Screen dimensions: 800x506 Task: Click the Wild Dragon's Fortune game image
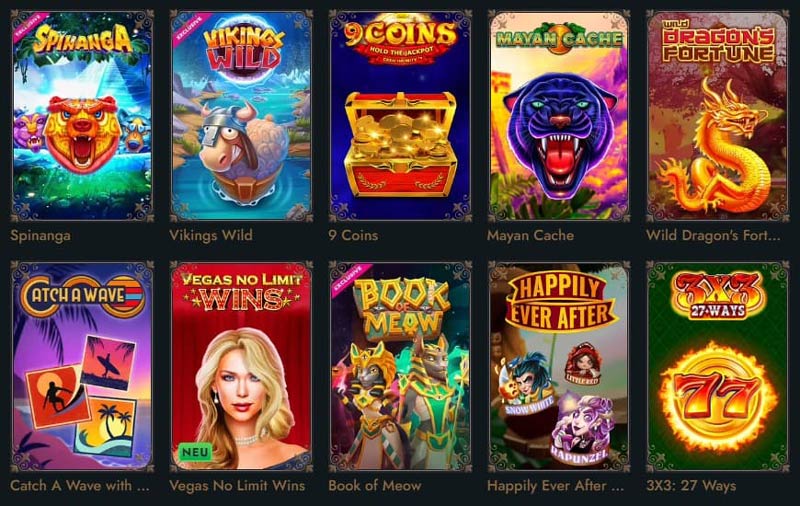coord(718,116)
